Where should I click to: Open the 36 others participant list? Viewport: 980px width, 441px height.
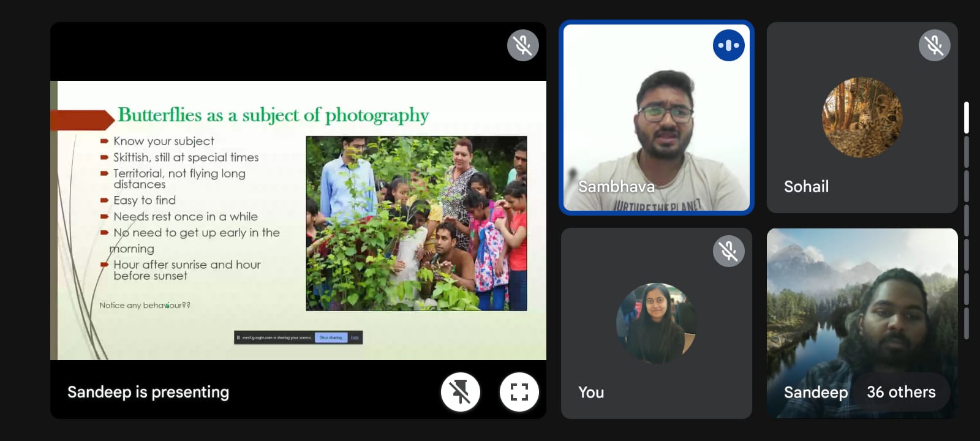(901, 392)
